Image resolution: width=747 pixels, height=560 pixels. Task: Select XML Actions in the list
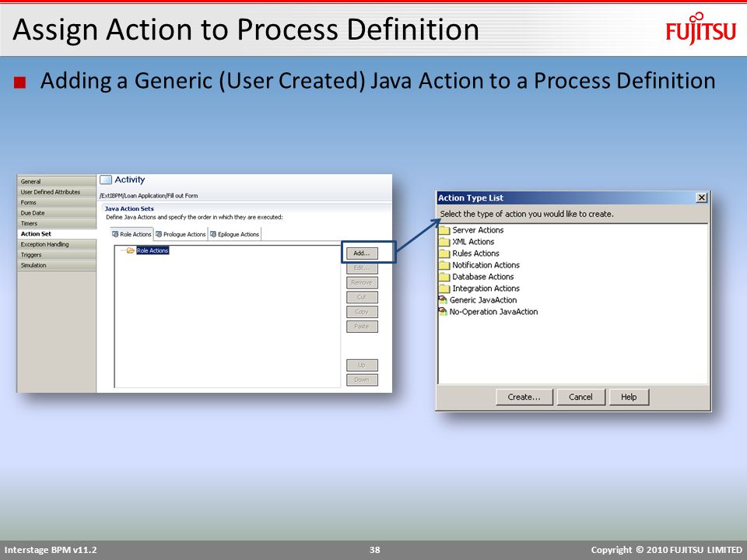point(473,242)
